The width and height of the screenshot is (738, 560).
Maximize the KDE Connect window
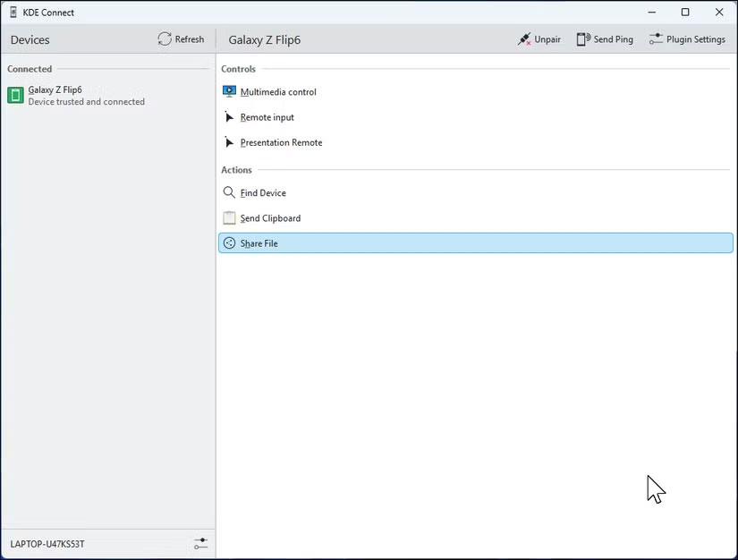tap(685, 13)
